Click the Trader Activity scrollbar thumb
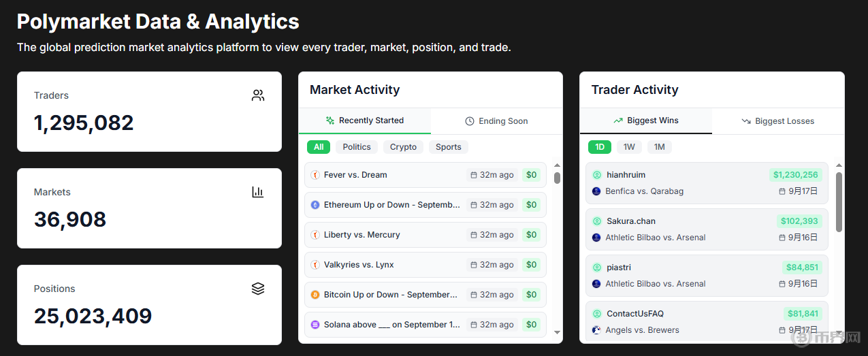Screen dimensions: 868x356 pos(839,201)
